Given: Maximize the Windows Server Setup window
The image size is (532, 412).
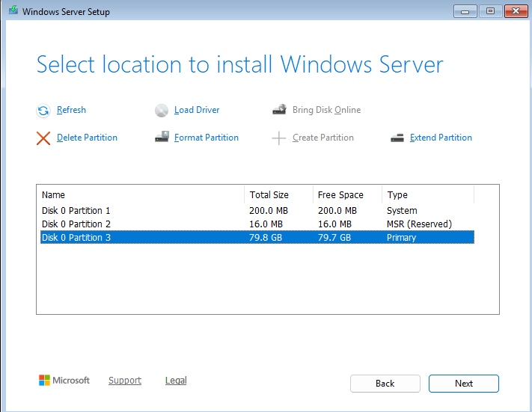Looking at the screenshot, I should 490,11.
